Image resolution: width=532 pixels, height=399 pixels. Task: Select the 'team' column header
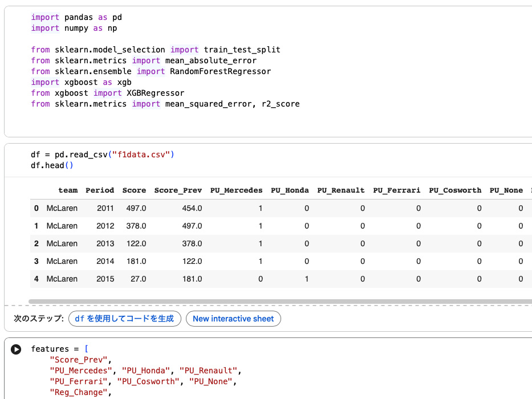(x=68, y=190)
